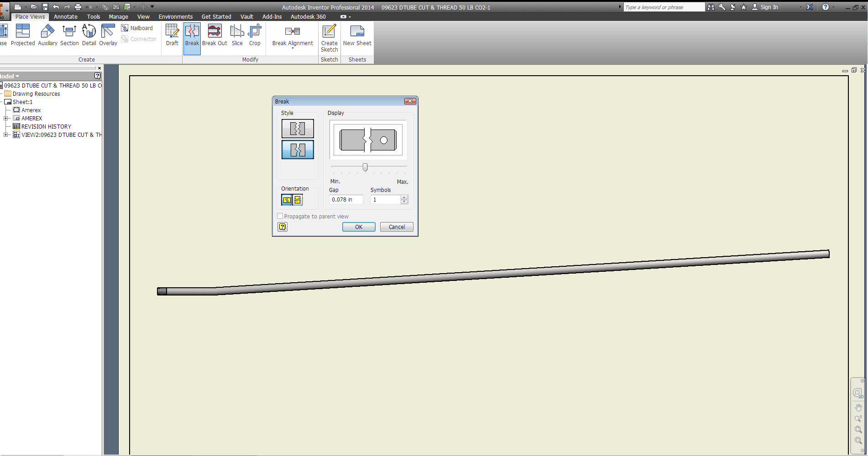The image size is (868, 456).
Task: Select the Section view tool
Action: click(69, 35)
